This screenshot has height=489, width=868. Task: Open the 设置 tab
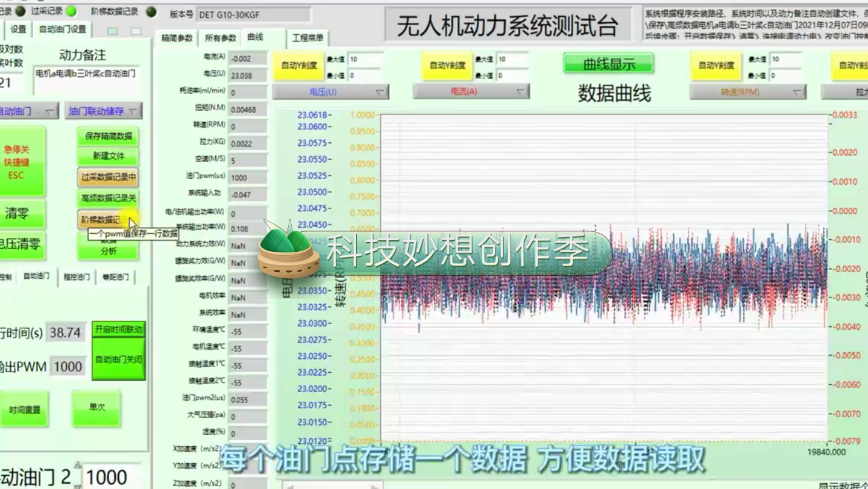tap(18, 29)
